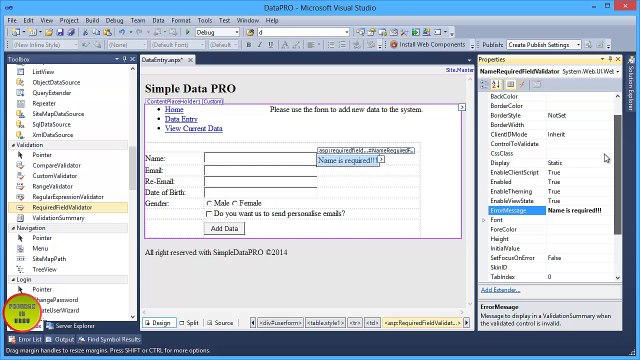This screenshot has width=640, height=360.
Task: Open the Error List tab
Action: pyautogui.click(x=25, y=339)
